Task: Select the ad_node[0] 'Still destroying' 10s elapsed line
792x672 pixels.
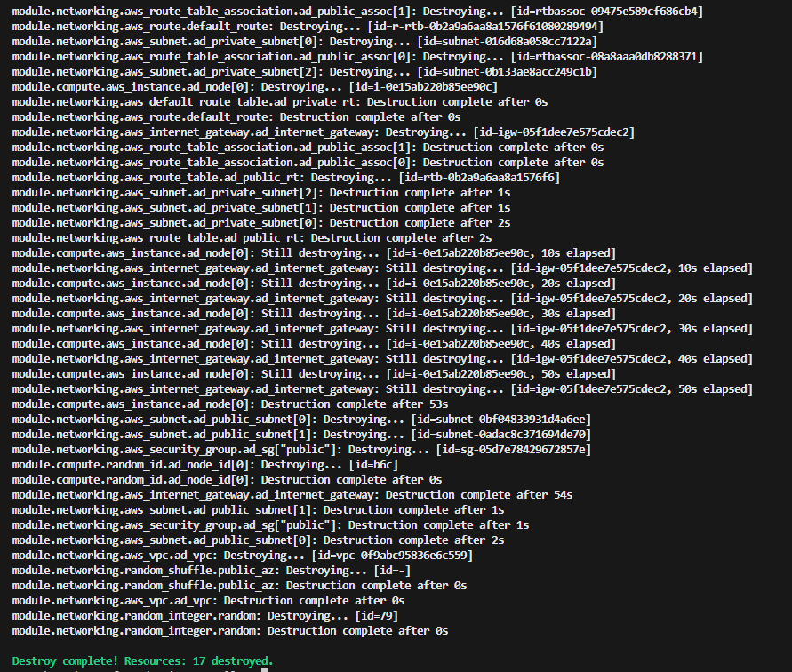Action: click(314, 253)
